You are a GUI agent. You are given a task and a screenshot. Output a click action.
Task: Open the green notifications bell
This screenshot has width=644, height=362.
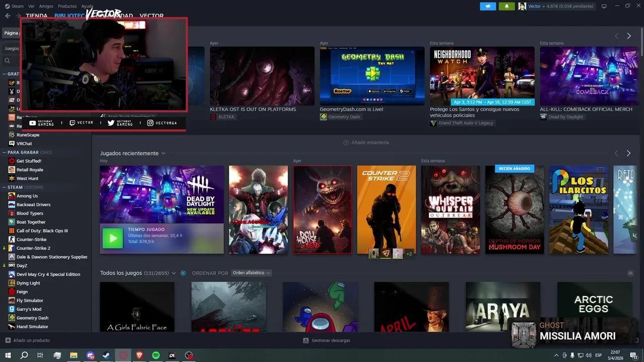(x=507, y=6)
